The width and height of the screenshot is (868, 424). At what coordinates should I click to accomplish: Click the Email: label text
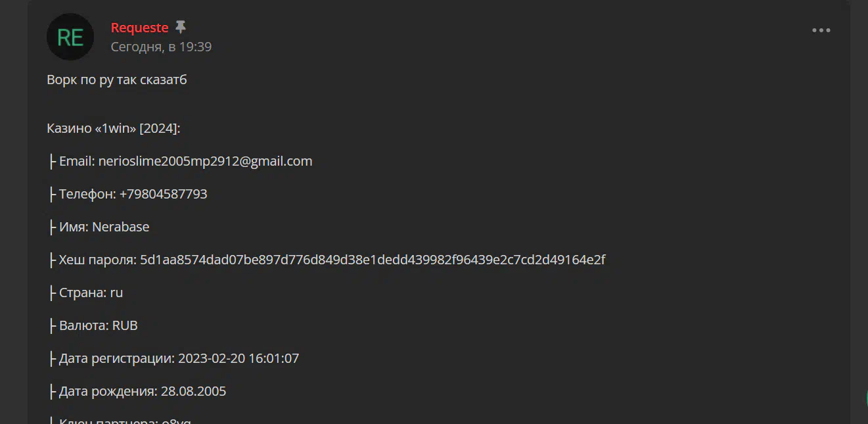click(77, 161)
